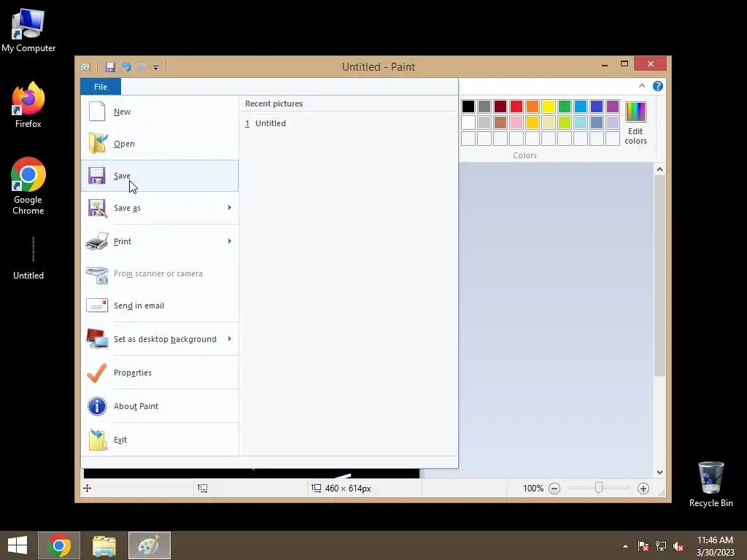Pick the orange color swatch
747x560 pixels.
(533, 106)
